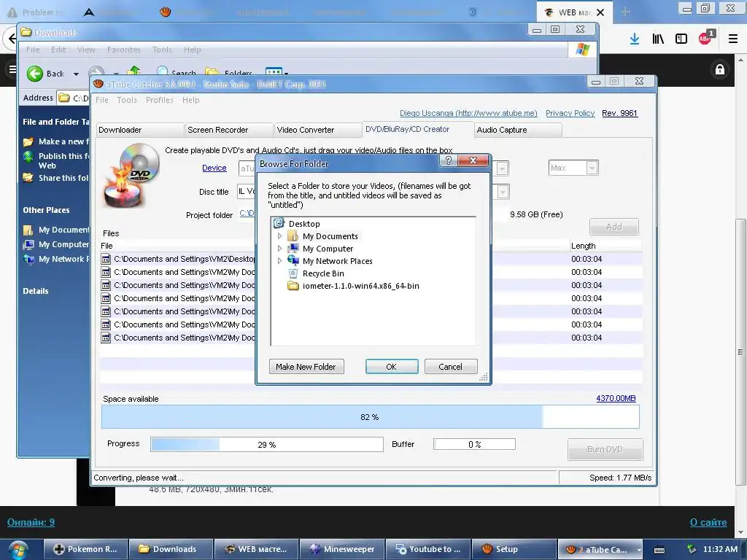
Task: Open aTube Catcher File menu
Action: point(102,100)
